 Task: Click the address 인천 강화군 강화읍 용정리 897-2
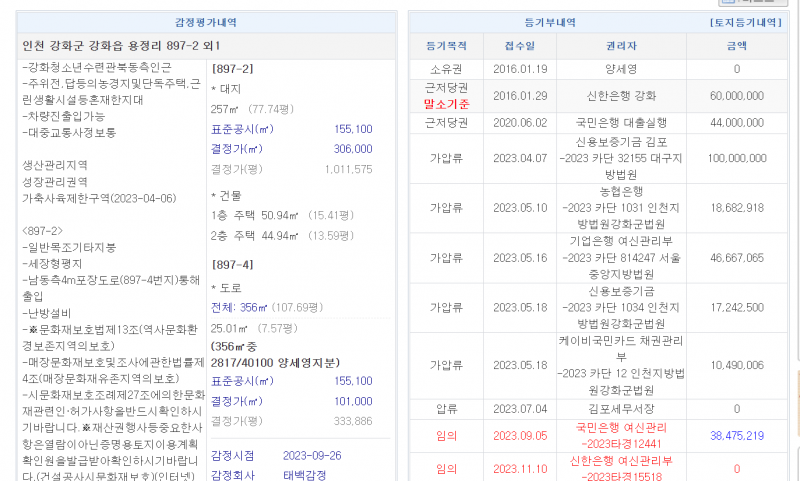pyautogui.click(x=120, y=46)
